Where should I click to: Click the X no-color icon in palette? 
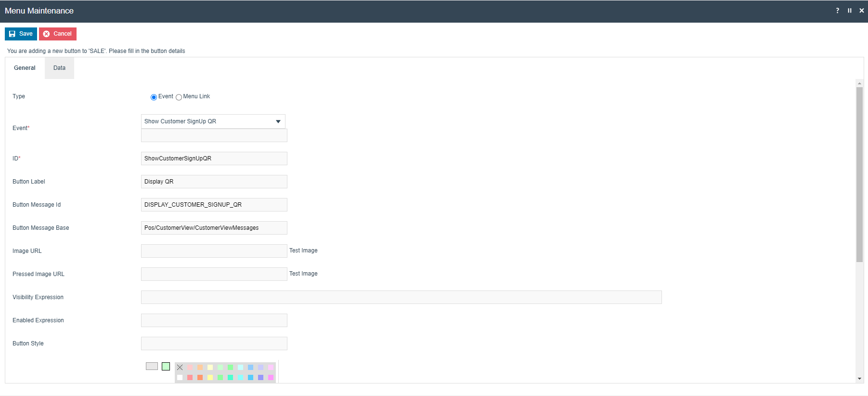click(x=180, y=368)
